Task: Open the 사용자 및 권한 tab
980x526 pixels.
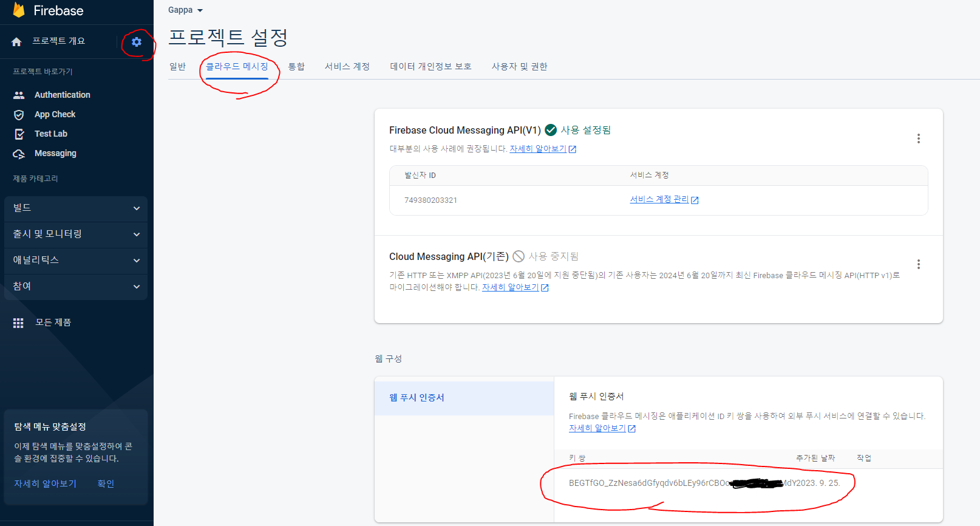Action: pos(519,67)
